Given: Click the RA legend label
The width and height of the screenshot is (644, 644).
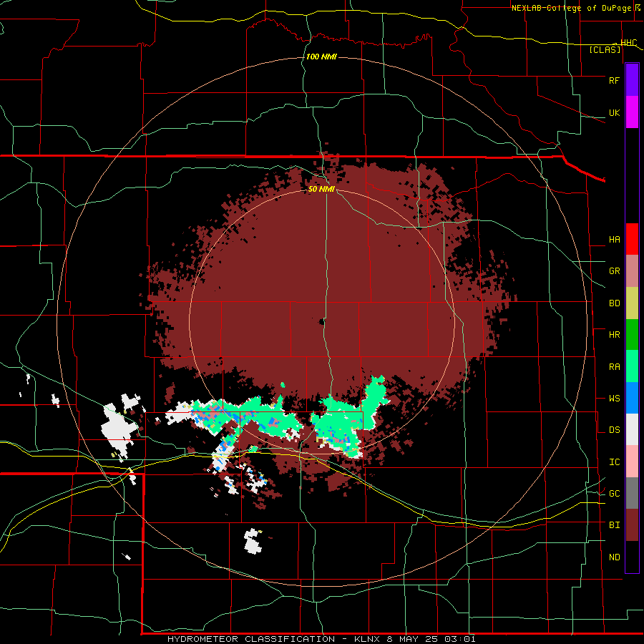Looking at the screenshot, I should click(x=614, y=367).
